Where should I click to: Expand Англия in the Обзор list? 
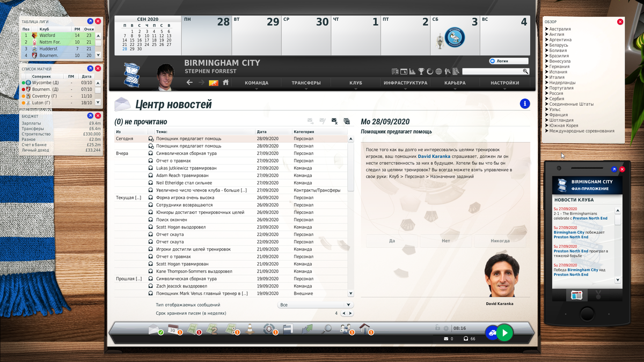pyautogui.click(x=555, y=34)
